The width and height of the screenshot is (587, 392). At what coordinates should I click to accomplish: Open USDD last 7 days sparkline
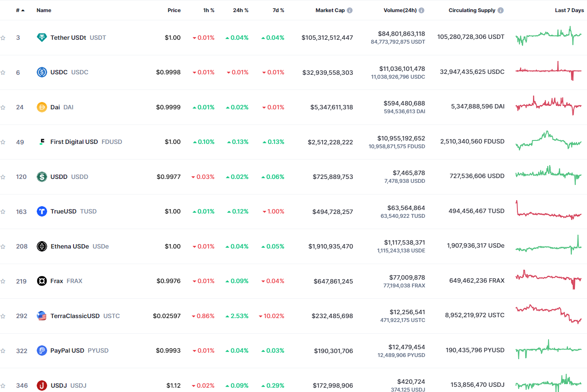(x=549, y=175)
